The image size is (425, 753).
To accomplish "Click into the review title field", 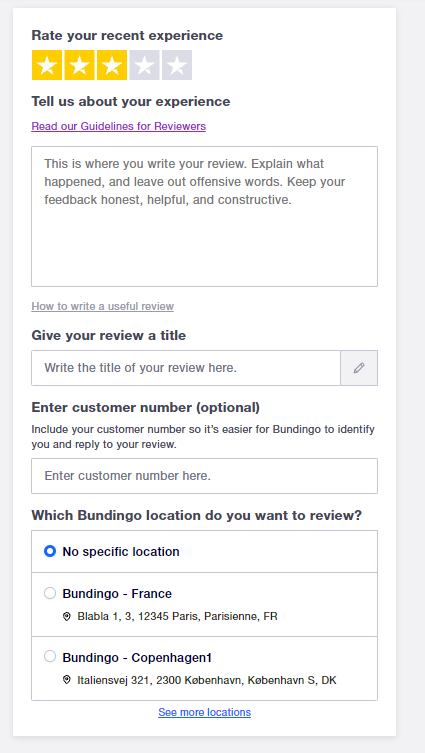I will tap(186, 368).
